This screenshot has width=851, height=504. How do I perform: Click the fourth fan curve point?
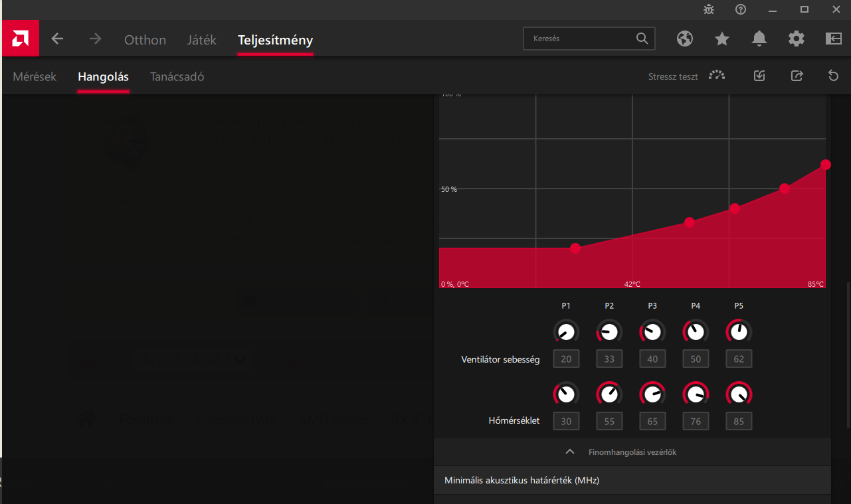pos(785,189)
